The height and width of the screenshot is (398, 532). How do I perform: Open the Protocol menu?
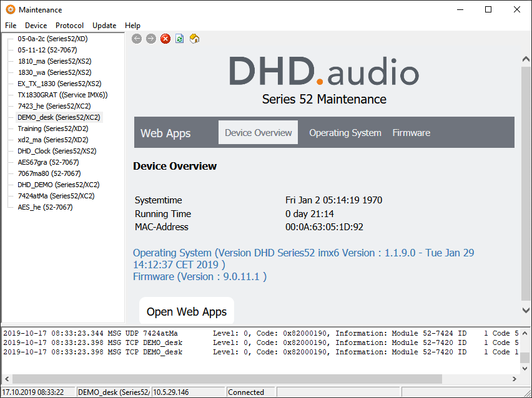[69, 26]
